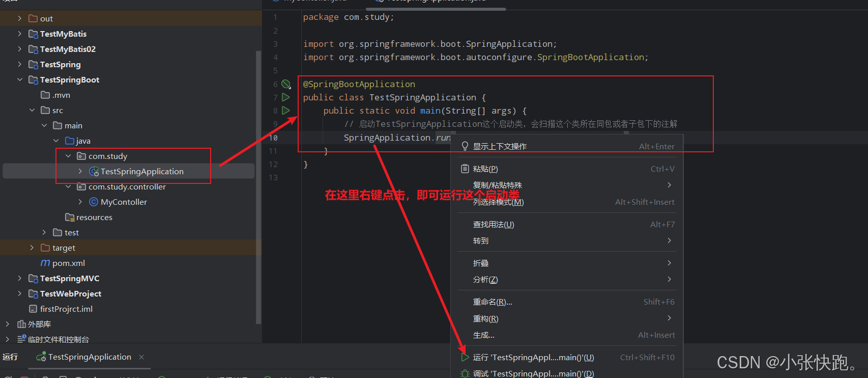Click the .mvn folder icon
This screenshot has width=868, height=378.
click(x=45, y=95)
